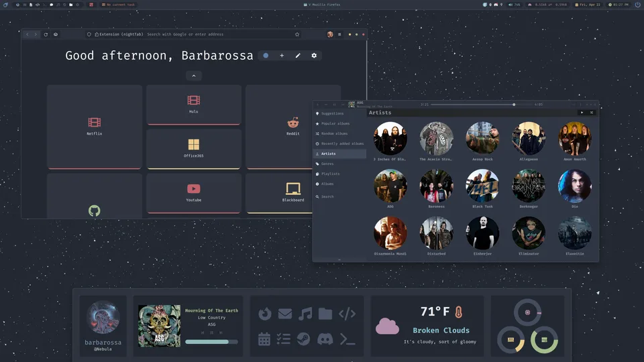This screenshot has width=644, height=362.
Task: Select Genres in the music sidebar
Action: [x=339, y=164]
